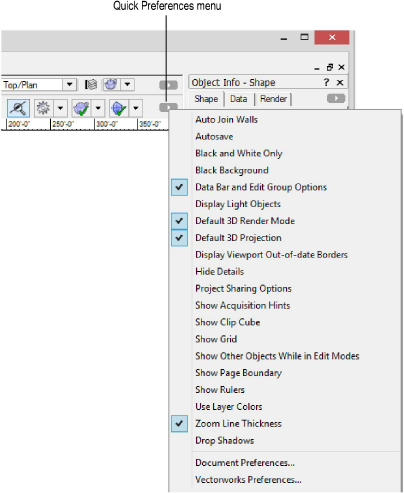Enable Use Layer Colors
The width and height of the screenshot is (404, 493).
(x=285, y=407)
